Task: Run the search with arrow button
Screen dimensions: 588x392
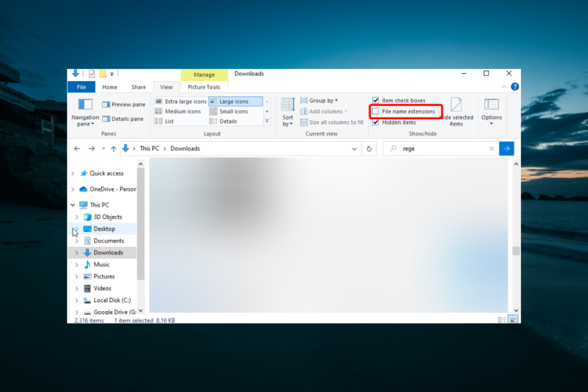Action: tap(506, 149)
